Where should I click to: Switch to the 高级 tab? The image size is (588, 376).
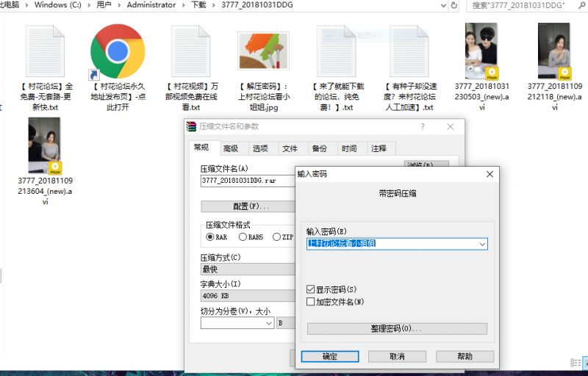coord(231,148)
